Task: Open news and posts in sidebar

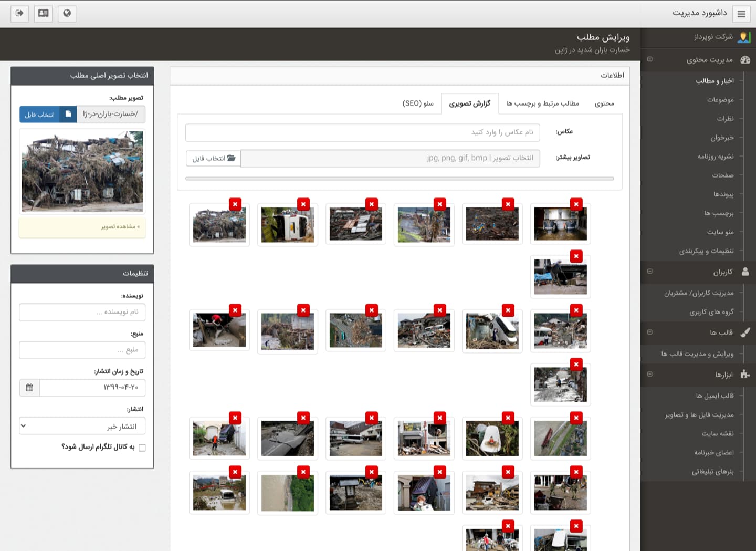Action: 715,81
